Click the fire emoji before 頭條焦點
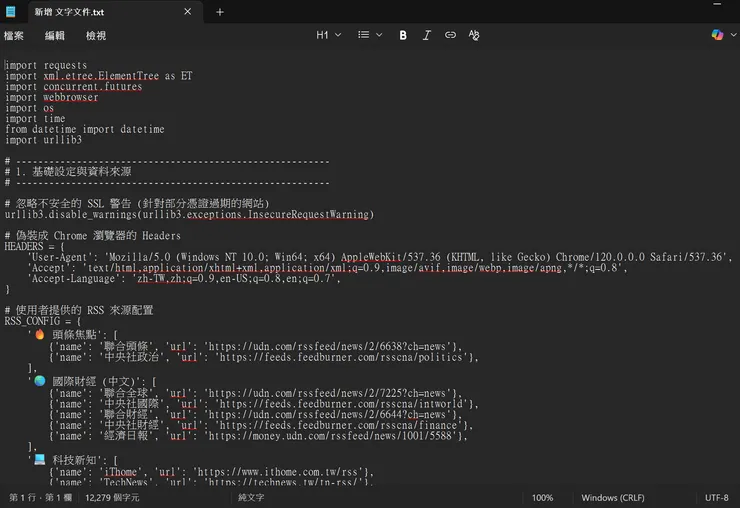 pos(40,334)
